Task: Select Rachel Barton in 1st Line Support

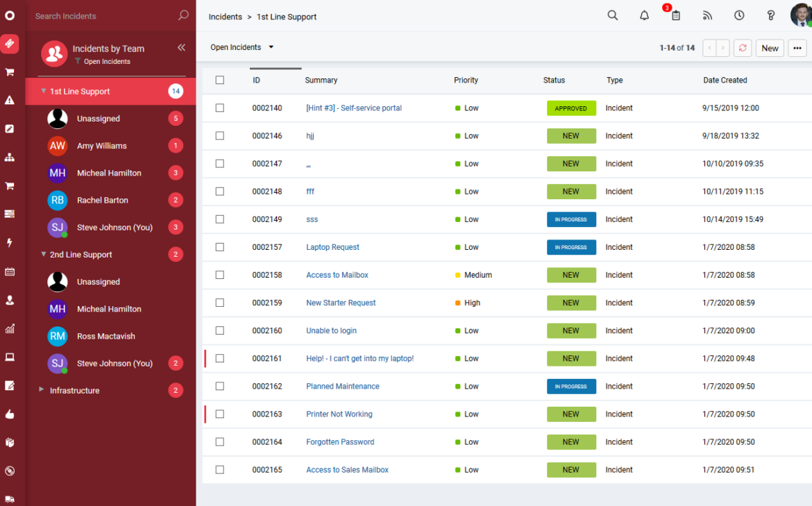Action: tap(102, 201)
